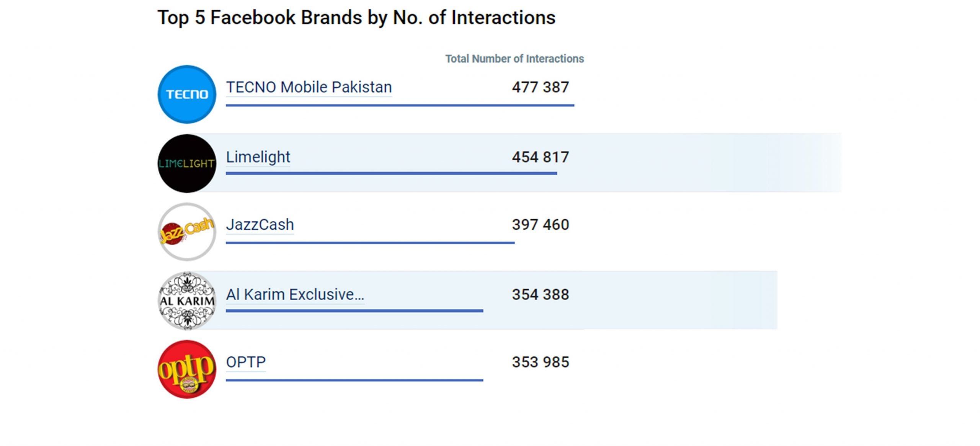Viewport: 980px width, 446px height.
Task: Open the TECNO Mobile Pakistan link
Action: click(309, 87)
